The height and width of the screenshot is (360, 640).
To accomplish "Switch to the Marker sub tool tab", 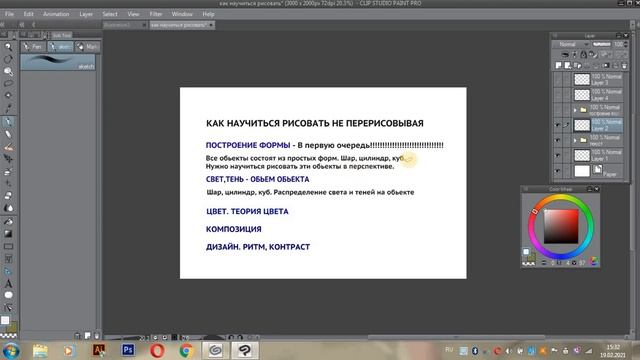I will click(x=87, y=47).
